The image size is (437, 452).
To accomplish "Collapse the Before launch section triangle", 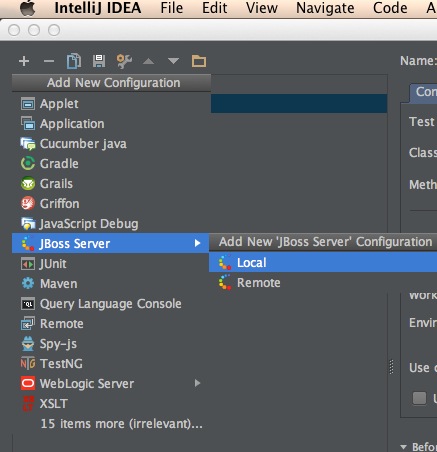I will 404,447.
